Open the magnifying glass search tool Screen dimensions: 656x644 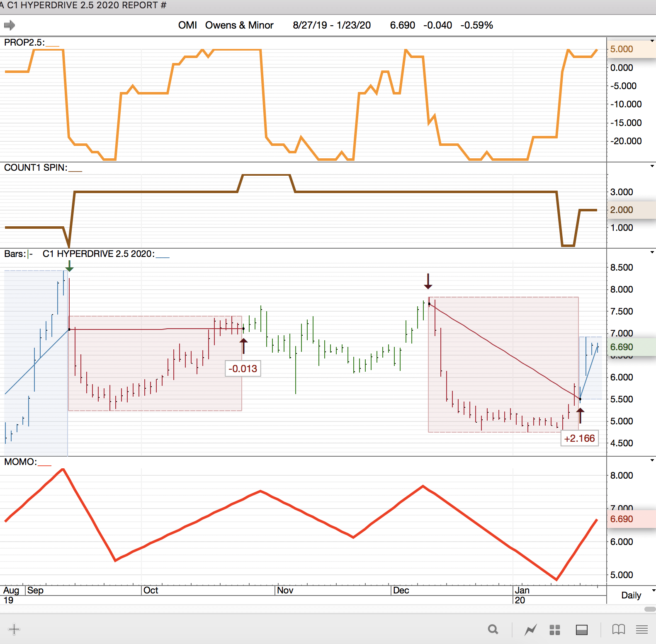493,629
